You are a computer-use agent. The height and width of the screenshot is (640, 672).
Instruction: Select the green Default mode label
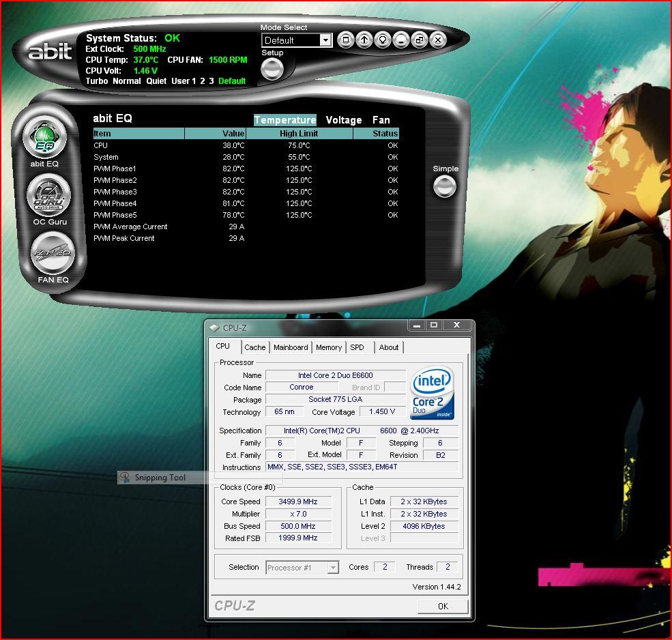pyautogui.click(x=232, y=81)
